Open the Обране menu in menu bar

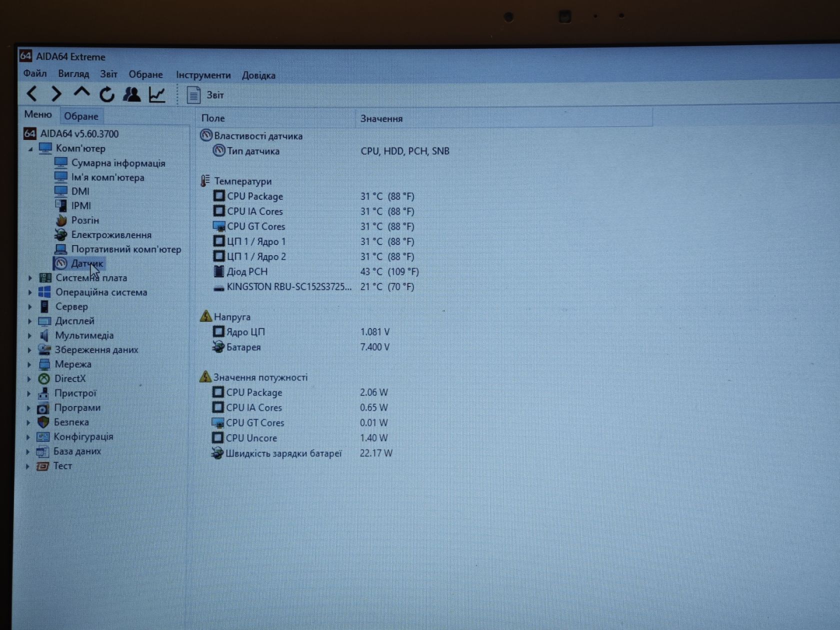(x=145, y=74)
